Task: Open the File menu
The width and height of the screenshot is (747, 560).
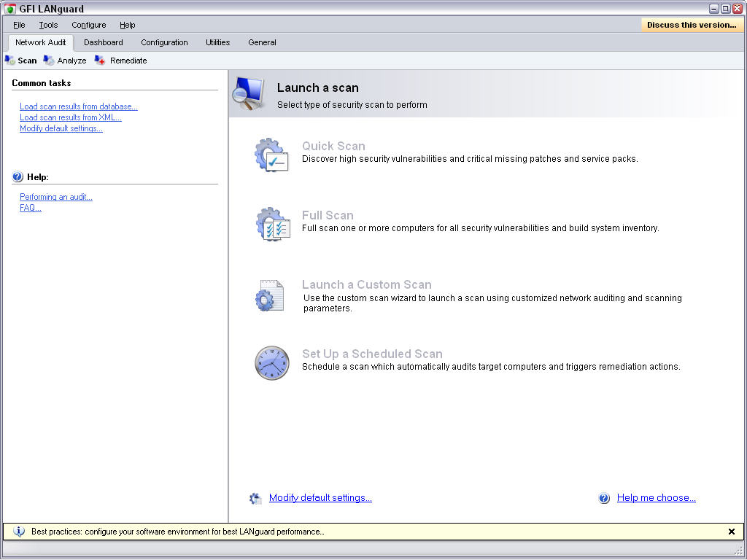Action: point(19,25)
